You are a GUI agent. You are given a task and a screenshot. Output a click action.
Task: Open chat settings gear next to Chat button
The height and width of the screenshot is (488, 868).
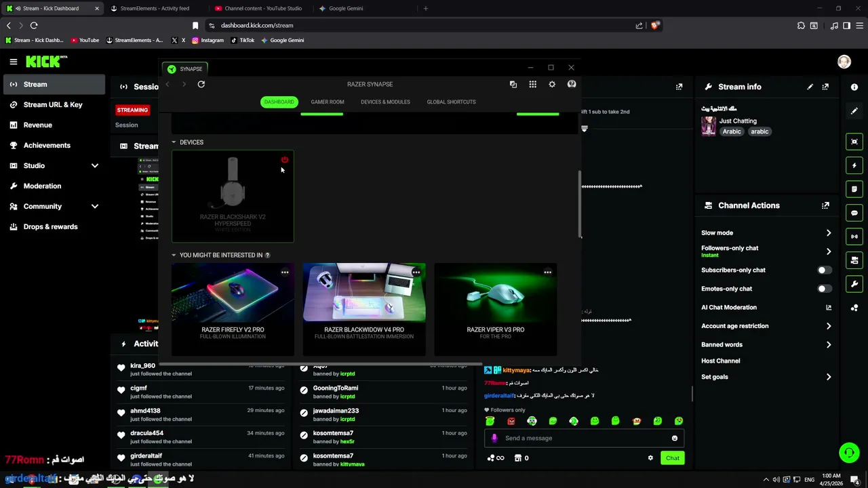click(650, 458)
